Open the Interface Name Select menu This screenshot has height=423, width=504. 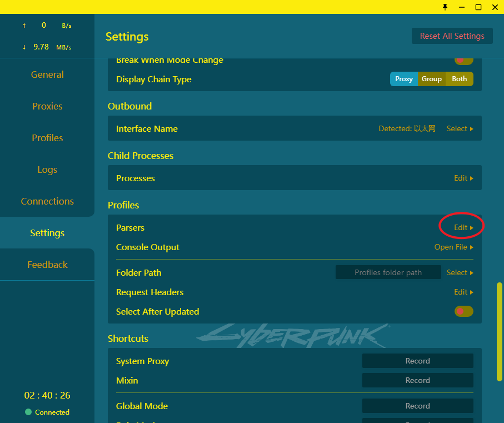pyautogui.click(x=460, y=128)
